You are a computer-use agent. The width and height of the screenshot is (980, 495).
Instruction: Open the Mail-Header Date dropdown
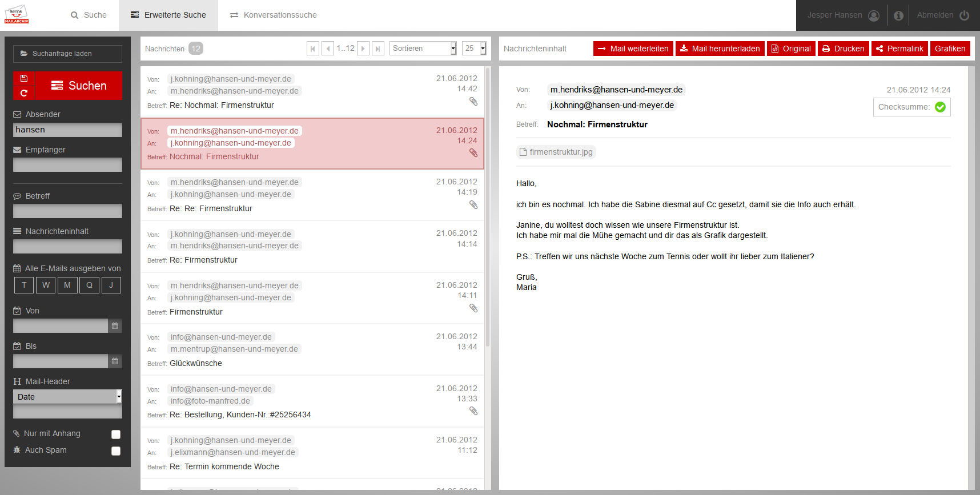click(67, 397)
